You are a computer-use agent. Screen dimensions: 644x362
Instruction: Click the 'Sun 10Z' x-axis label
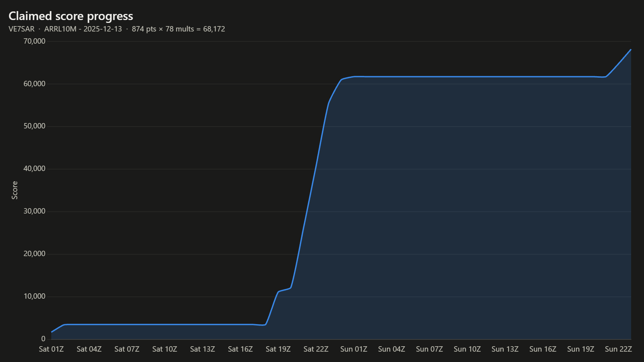[467, 349]
